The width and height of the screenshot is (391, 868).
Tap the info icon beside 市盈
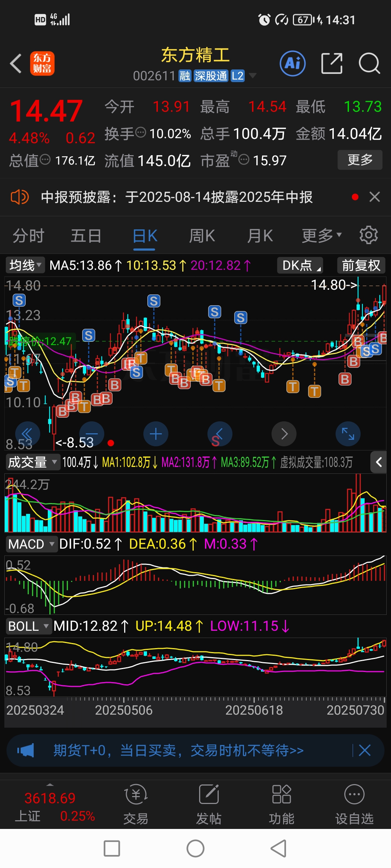[244, 159]
